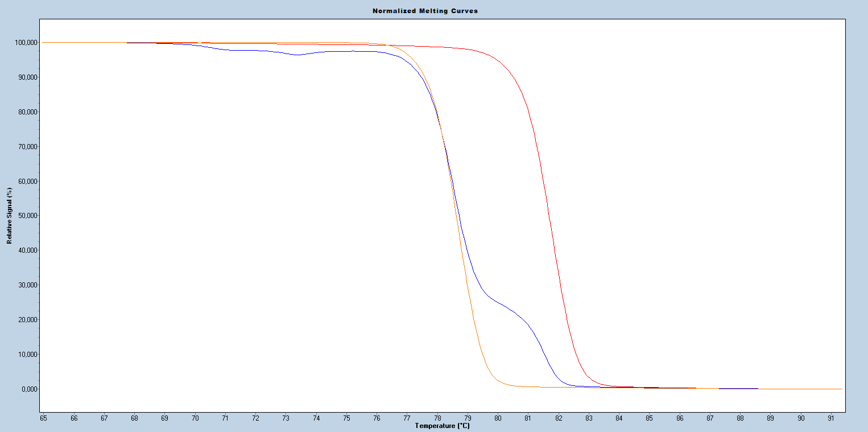868x432 pixels.
Task: Click the '0,000' tick on the signal axis
Action: [x=29, y=389]
